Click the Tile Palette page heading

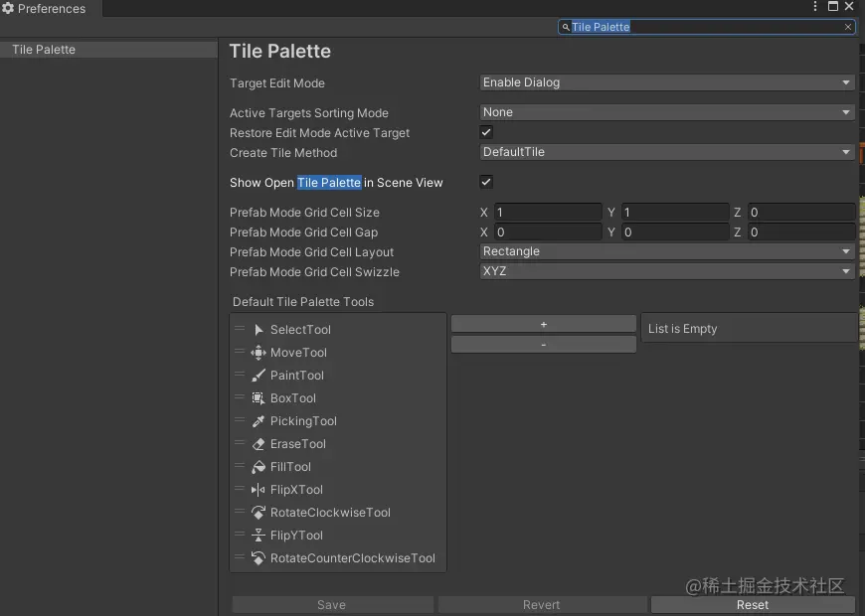tap(279, 52)
